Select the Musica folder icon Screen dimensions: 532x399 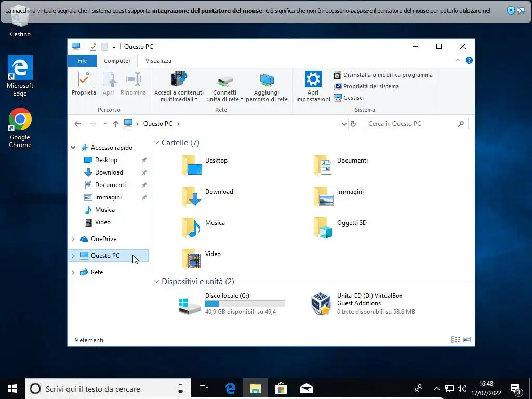192,228
